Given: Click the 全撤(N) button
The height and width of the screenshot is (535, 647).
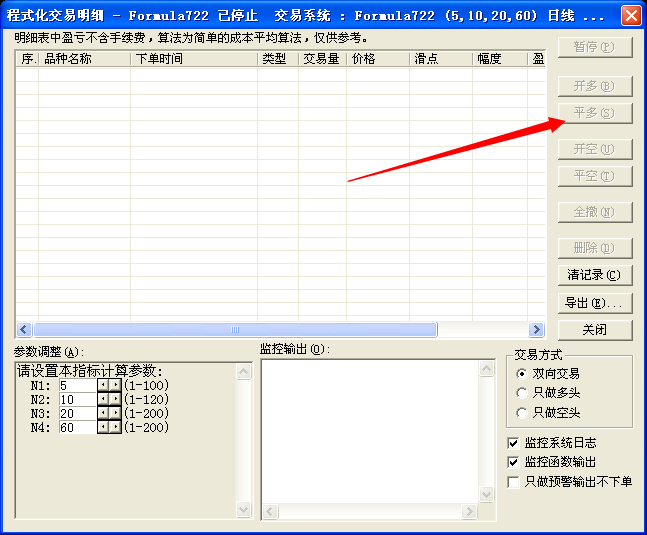Looking at the screenshot, I should (595, 212).
